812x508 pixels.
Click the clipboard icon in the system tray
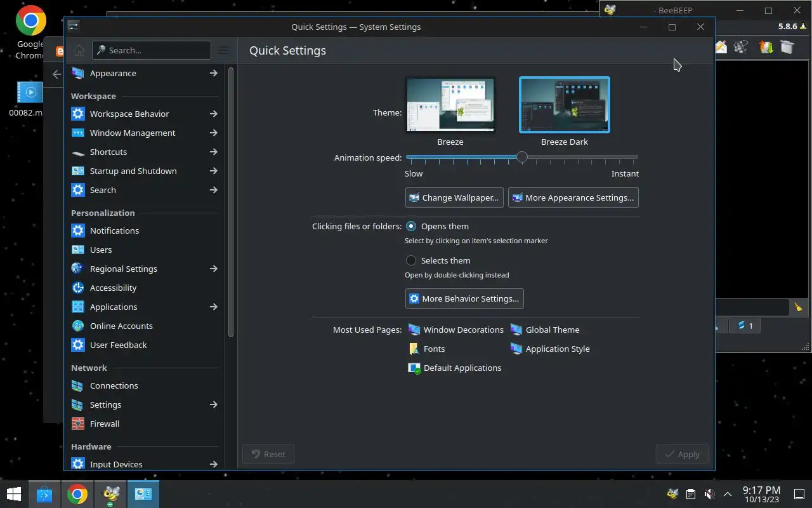(691, 494)
